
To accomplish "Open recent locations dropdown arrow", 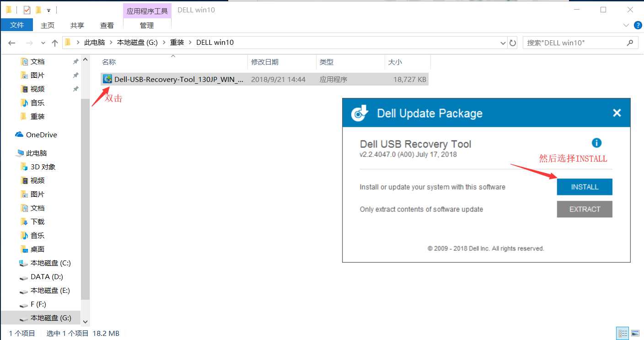I will 43,43.
